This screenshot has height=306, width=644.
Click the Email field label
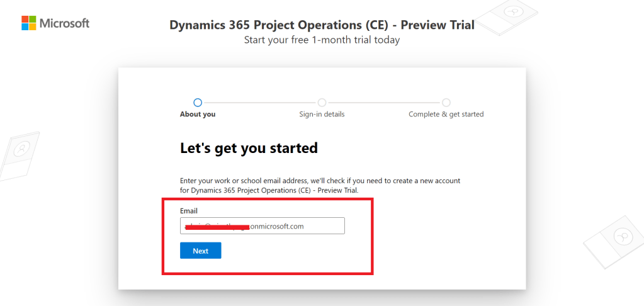tap(189, 210)
